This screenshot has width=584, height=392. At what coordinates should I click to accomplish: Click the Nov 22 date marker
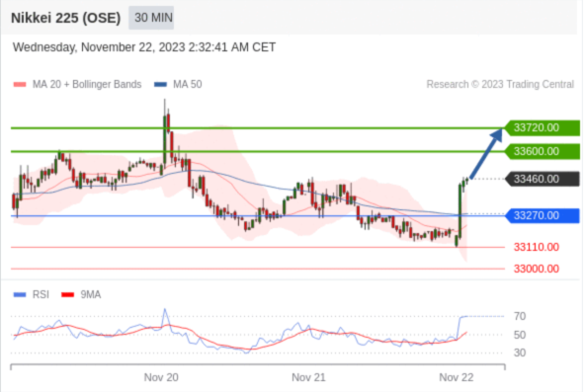pos(457,377)
